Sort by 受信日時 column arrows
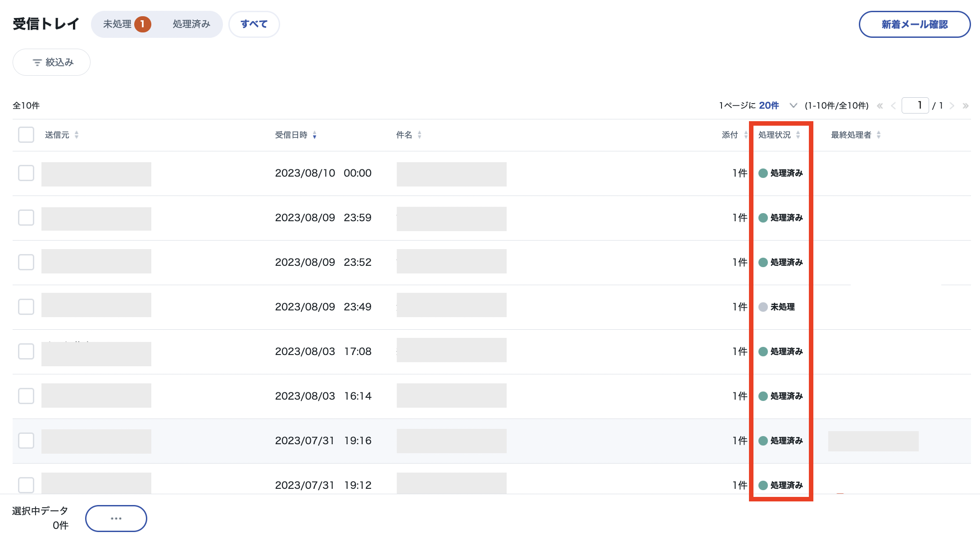This screenshot has width=980, height=537. click(x=314, y=135)
